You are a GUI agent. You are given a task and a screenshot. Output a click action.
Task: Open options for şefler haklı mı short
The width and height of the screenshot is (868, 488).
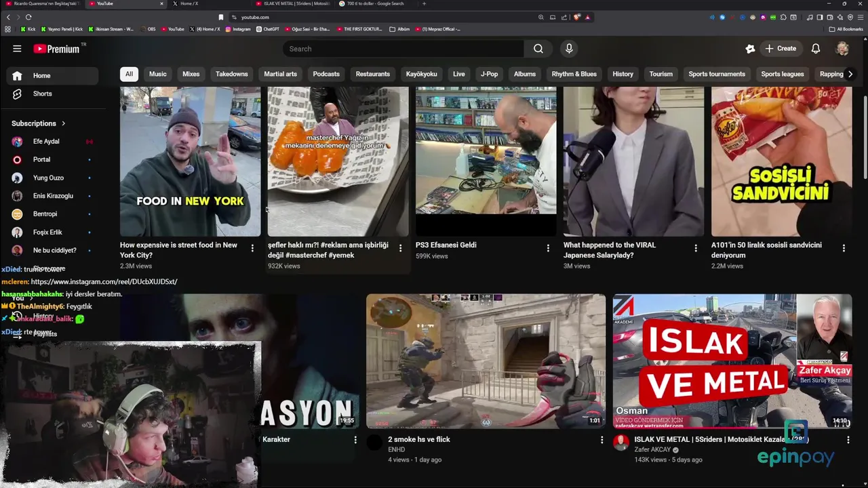[400, 249]
